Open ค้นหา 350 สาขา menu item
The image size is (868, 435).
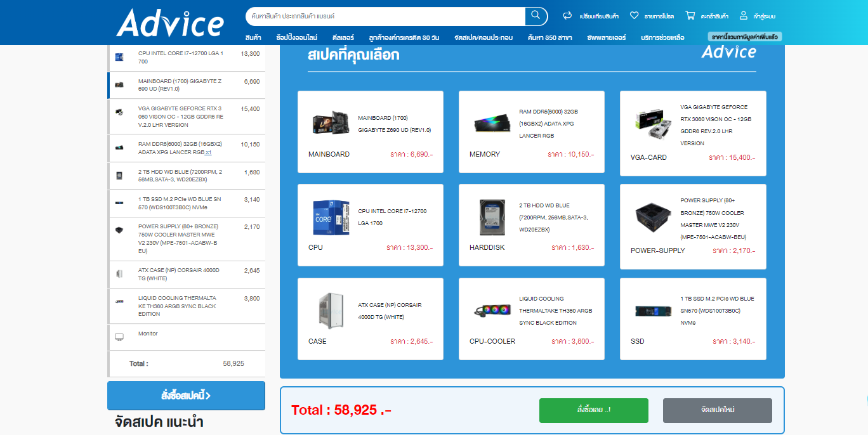[x=549, y=37]
